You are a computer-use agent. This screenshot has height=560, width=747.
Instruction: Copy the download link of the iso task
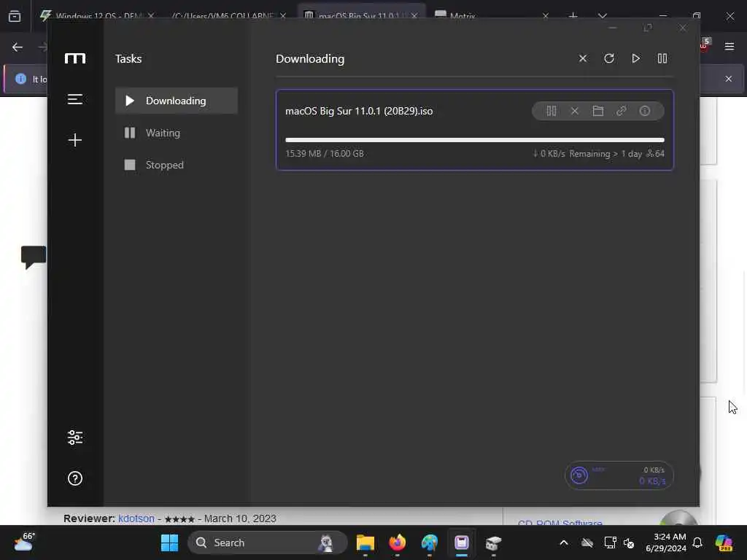coord(622,111)
